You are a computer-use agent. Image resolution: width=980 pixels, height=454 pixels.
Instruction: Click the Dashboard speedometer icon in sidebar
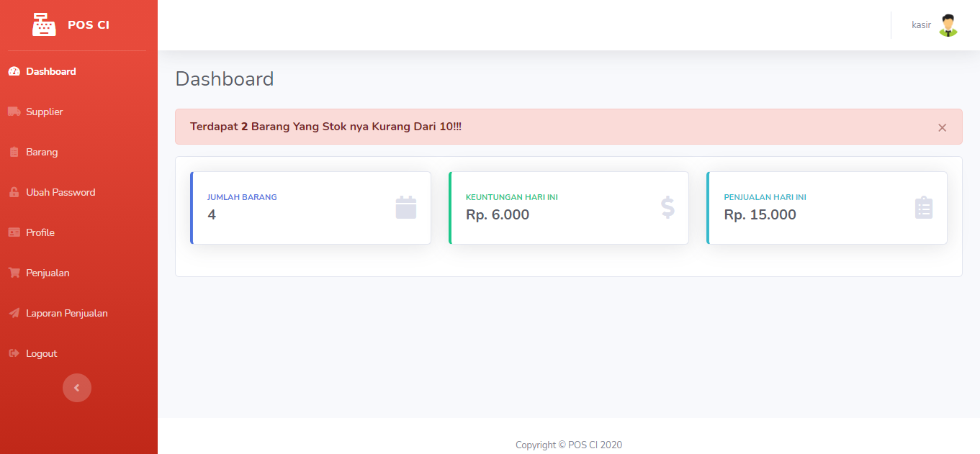click(14, 71)
